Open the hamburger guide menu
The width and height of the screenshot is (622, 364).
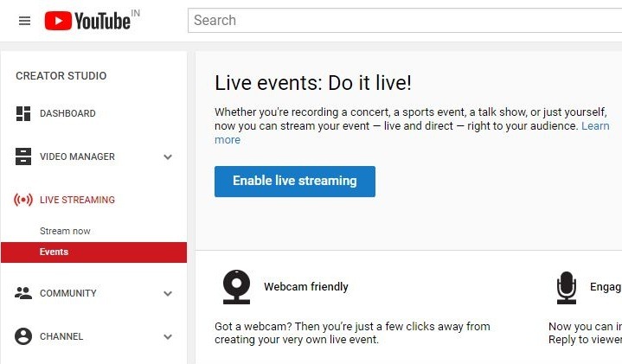(24, 21)
